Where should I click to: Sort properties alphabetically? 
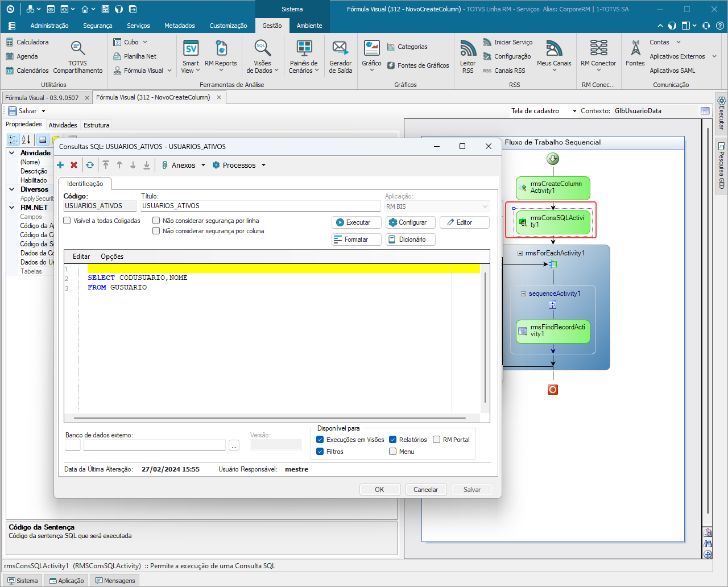[x=26, y=139]
